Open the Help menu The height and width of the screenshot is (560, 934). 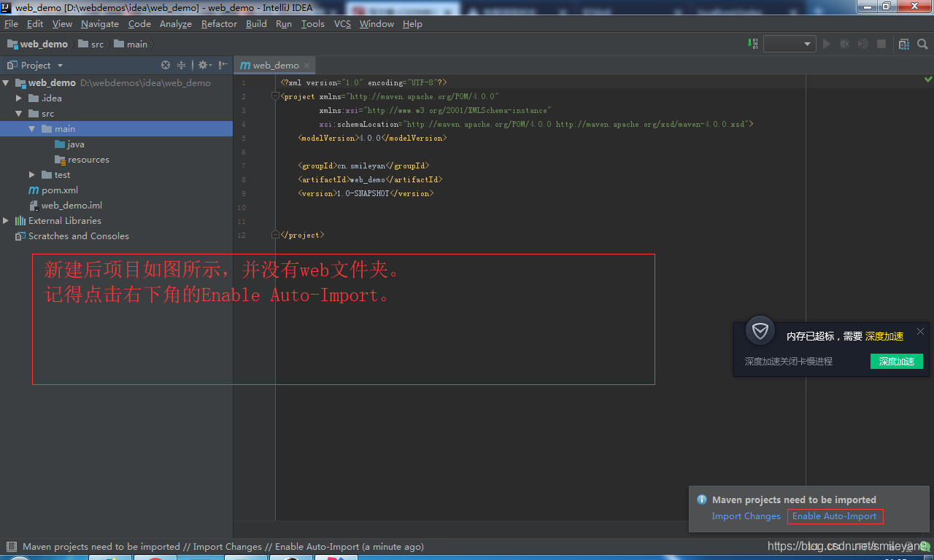click(412, 24)
